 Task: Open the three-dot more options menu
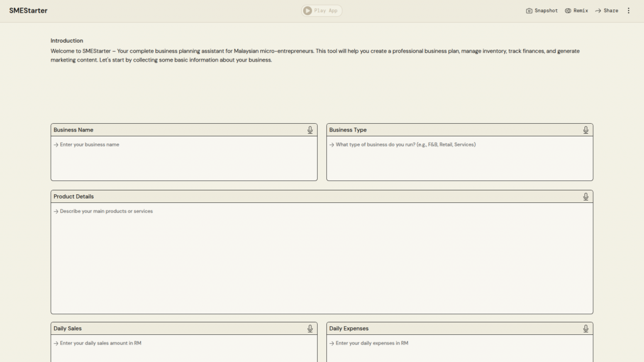628,11
